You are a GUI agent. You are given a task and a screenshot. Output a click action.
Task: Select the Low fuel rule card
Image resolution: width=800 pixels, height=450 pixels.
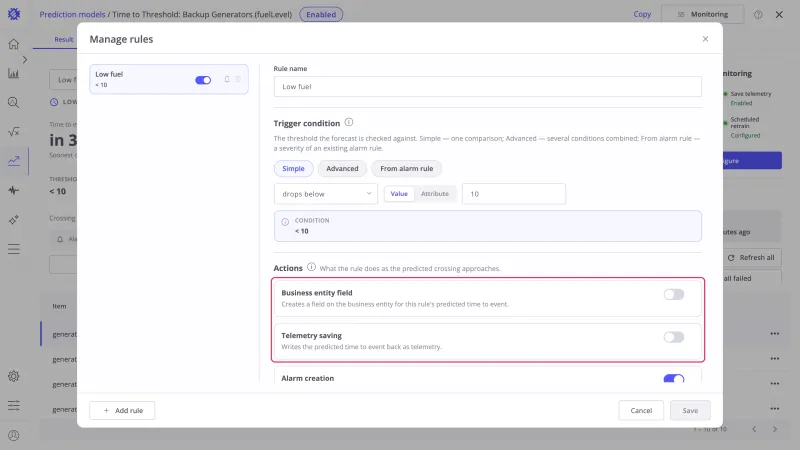[x=169, y=79]
